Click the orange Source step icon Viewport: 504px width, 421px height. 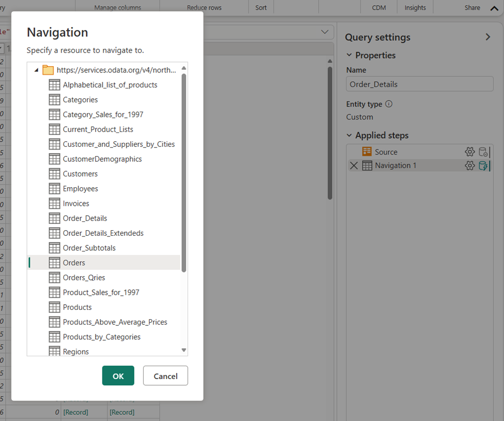click(366, 152)
